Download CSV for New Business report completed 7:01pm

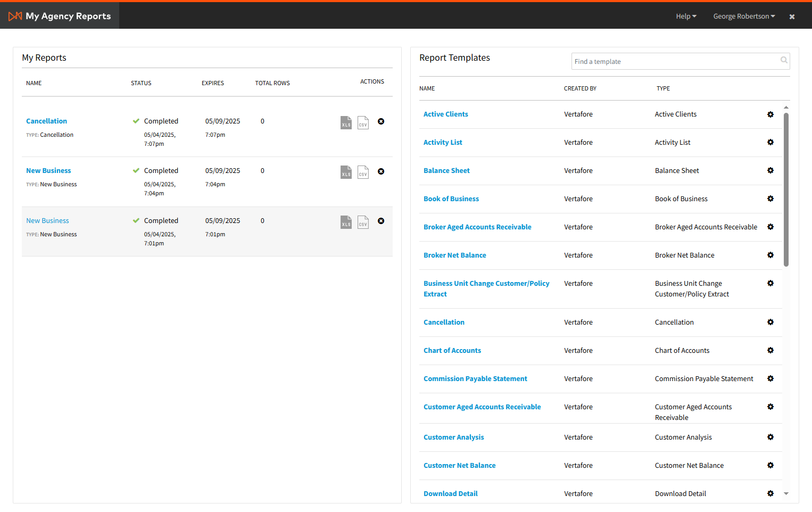click(363, 222)
